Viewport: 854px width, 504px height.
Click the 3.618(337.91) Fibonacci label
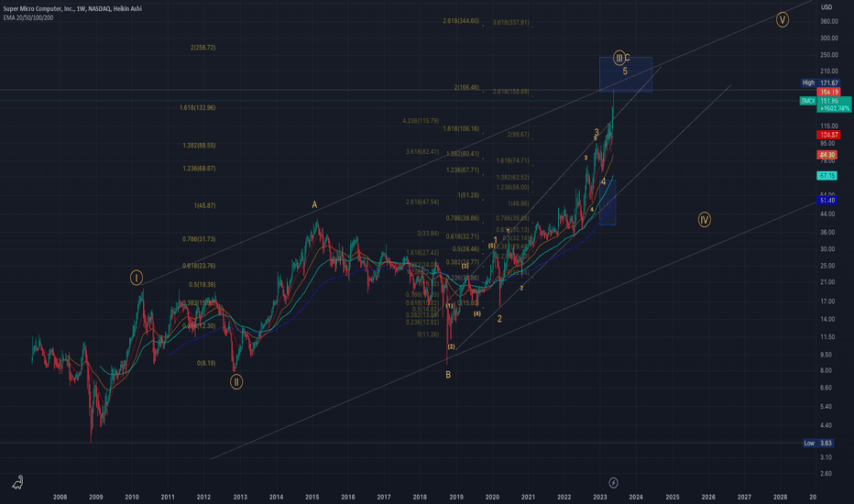tap(511, 23)
